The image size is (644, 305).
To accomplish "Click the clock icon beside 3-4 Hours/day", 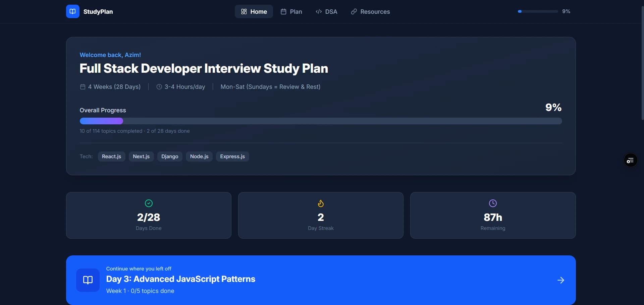I will 159,87.
